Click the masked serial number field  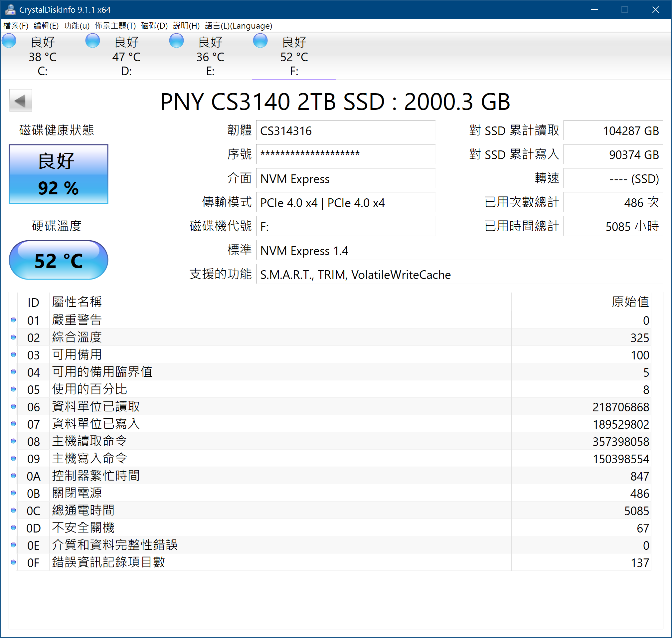pyautogui.click(x=345, y=154)
